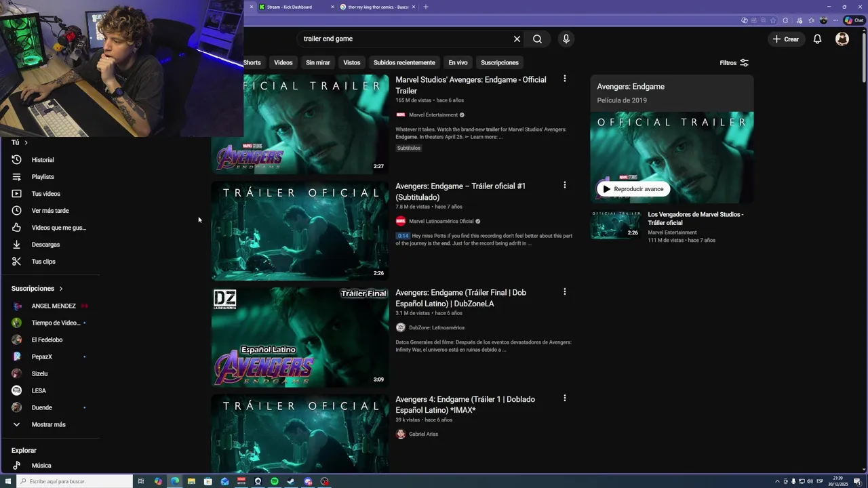
Task: Open DubZone Latinoamérica channel avatar
Action: pyautogui.click(x=401, y=327)
